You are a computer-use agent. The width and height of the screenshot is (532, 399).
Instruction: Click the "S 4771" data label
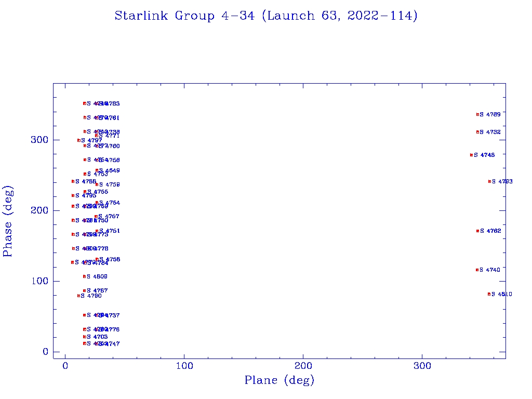point(109,136)
